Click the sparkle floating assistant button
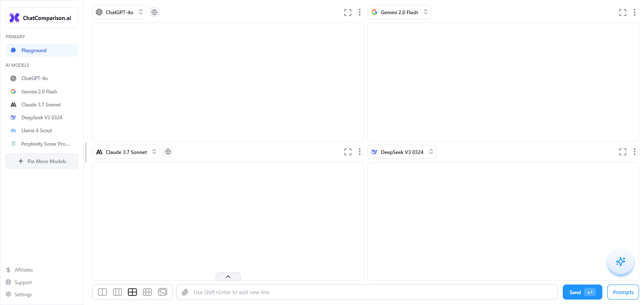644x305 pixels. point(621,262)
